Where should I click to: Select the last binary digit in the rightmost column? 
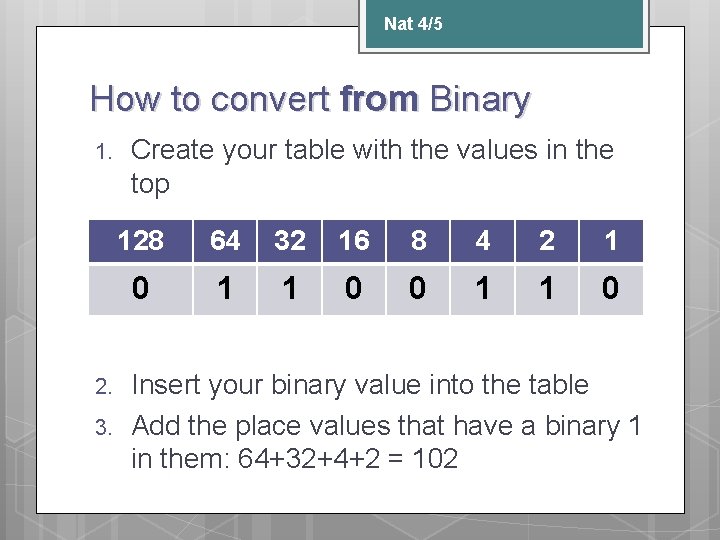(x=611, y=289)
